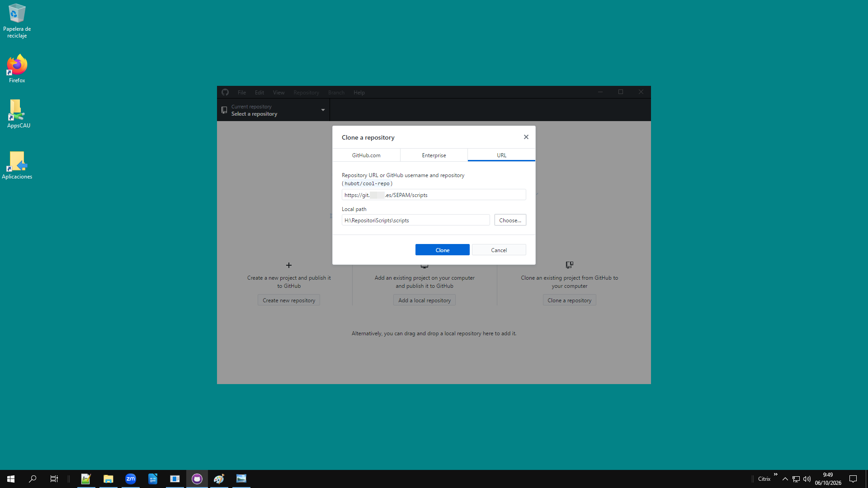Cancel the clone dialog
Viewport: 868px width, 488px height.
click(499, 250)
